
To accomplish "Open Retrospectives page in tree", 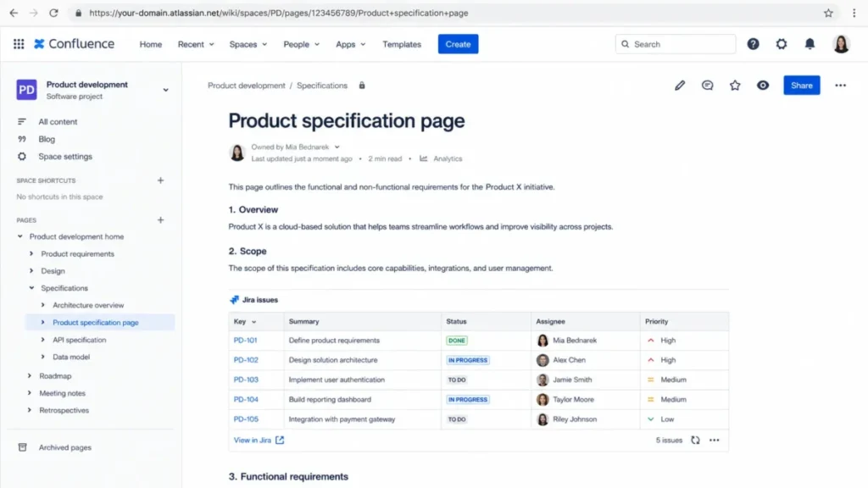I will [64, 410].
